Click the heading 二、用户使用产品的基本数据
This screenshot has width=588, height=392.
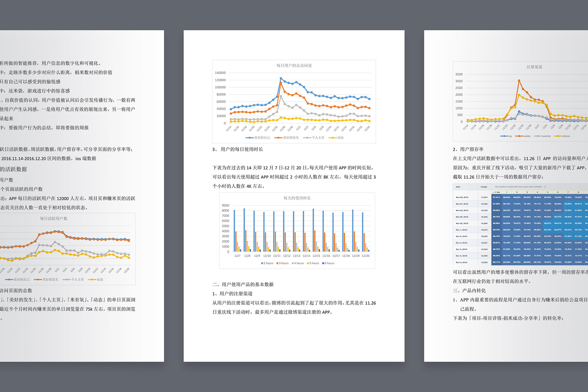pyautogui.click(x=243, y=285)
